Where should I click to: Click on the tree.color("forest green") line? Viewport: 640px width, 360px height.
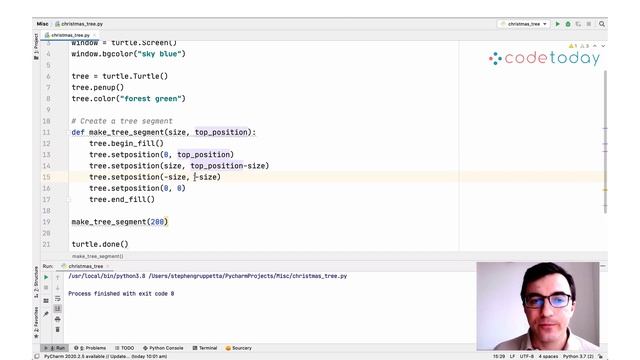click(x=128, y=99)
